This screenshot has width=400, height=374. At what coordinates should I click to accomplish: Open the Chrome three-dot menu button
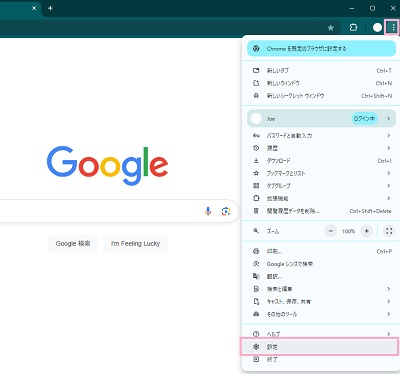pyautogui.click(x=393, y=28)
